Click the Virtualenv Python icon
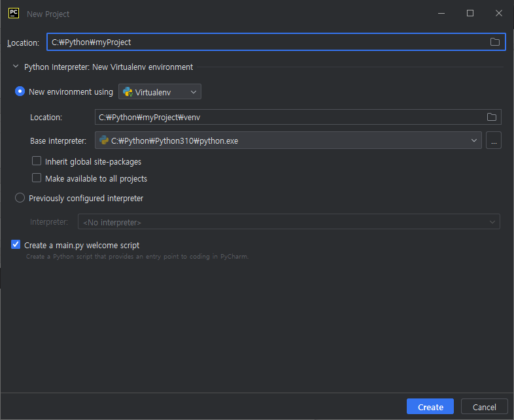 pos(128,92)
